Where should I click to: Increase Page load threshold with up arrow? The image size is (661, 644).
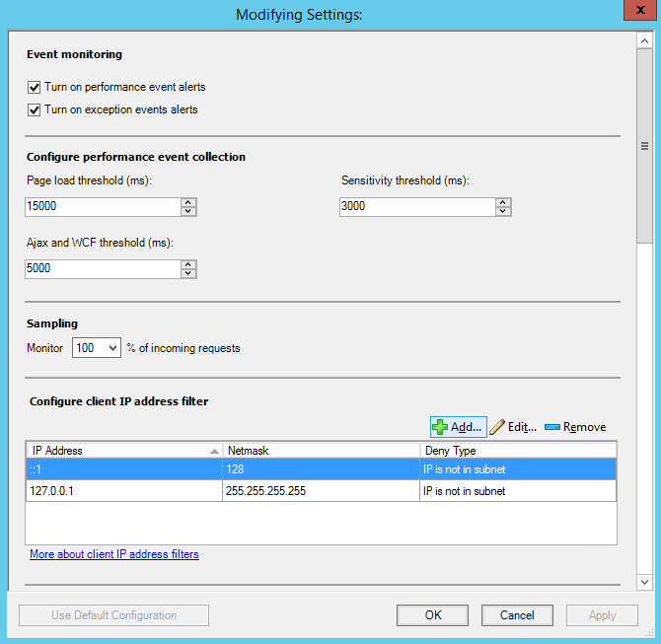tap(188, 202)
